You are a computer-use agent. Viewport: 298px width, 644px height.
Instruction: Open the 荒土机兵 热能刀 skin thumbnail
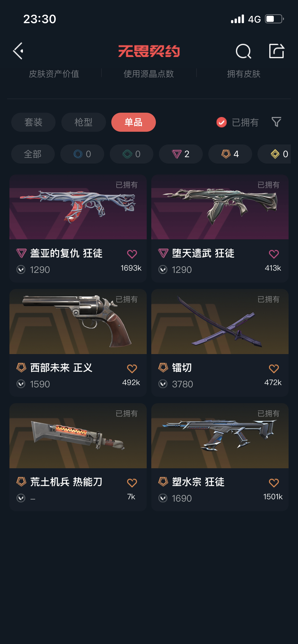[78, 436]
